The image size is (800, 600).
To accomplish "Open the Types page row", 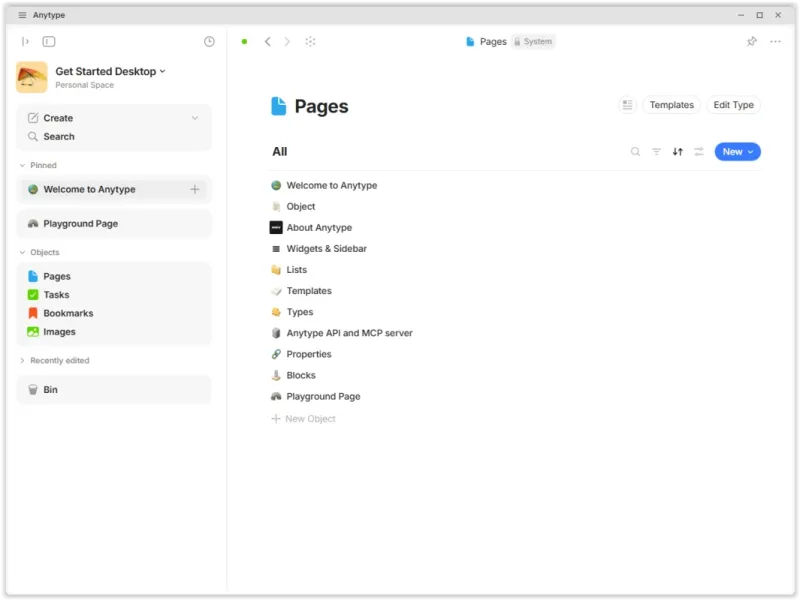I will (x=299, y=312).
